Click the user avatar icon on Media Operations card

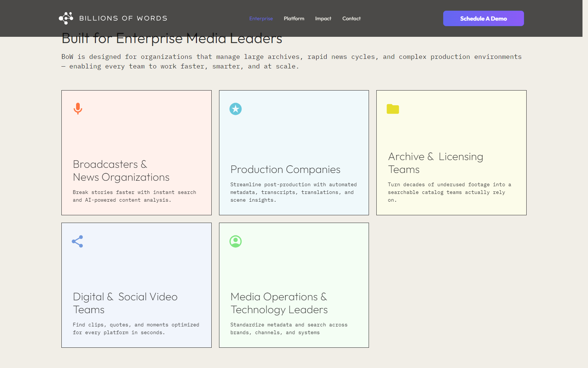tap(236, 241)
